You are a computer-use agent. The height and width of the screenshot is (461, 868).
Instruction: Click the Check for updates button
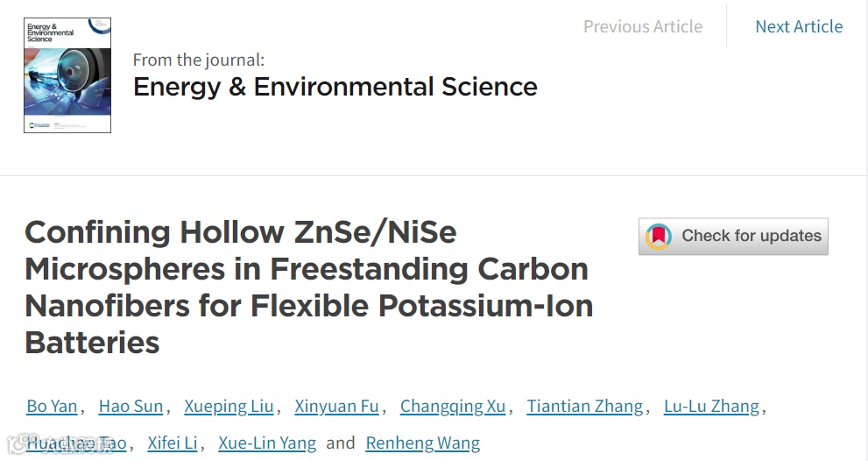click(x=733, y=237)
